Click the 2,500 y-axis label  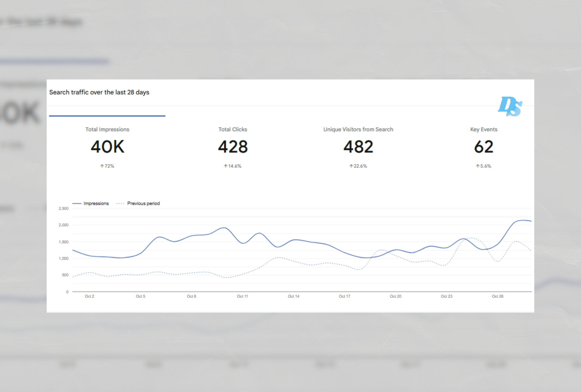tap(63, 209)
